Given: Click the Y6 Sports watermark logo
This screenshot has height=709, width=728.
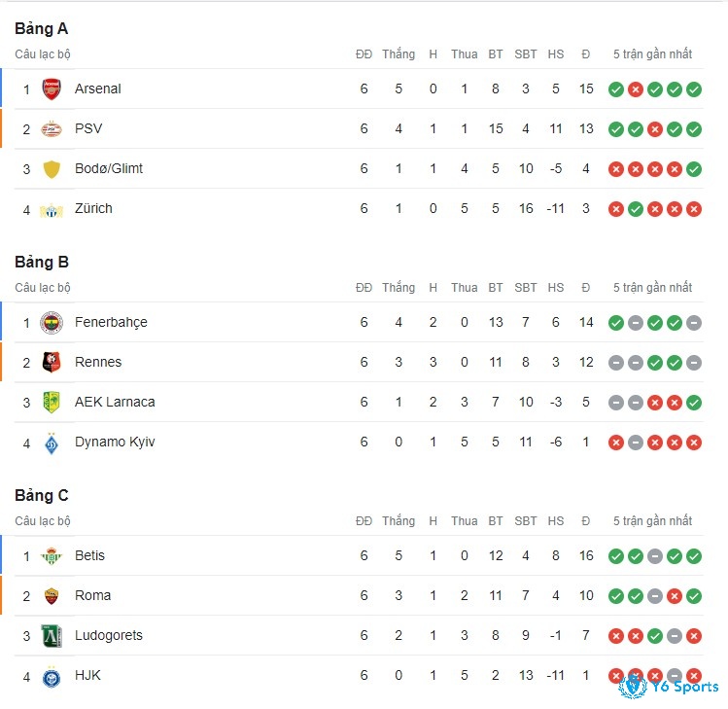Looking at the screenshot, I should [x=669, y=687].
